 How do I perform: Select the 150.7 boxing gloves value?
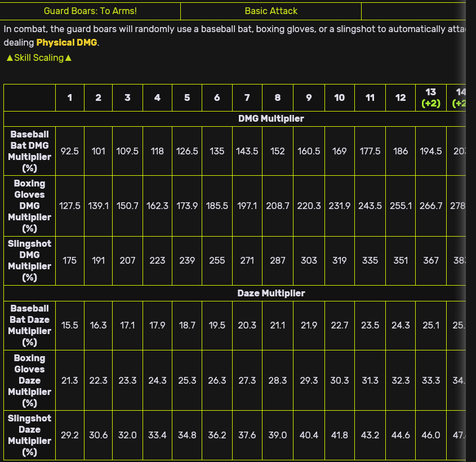coord(127,206)
